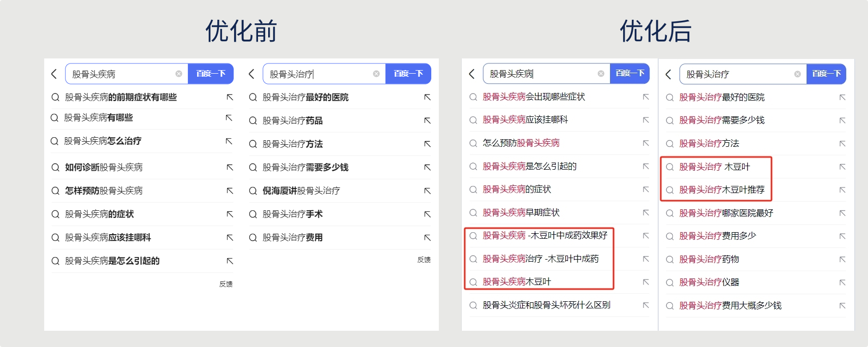868x347 pixels.
Task: Click back arrow beside 股骨头治疗 search in 优化前
Action: [251, 74]
